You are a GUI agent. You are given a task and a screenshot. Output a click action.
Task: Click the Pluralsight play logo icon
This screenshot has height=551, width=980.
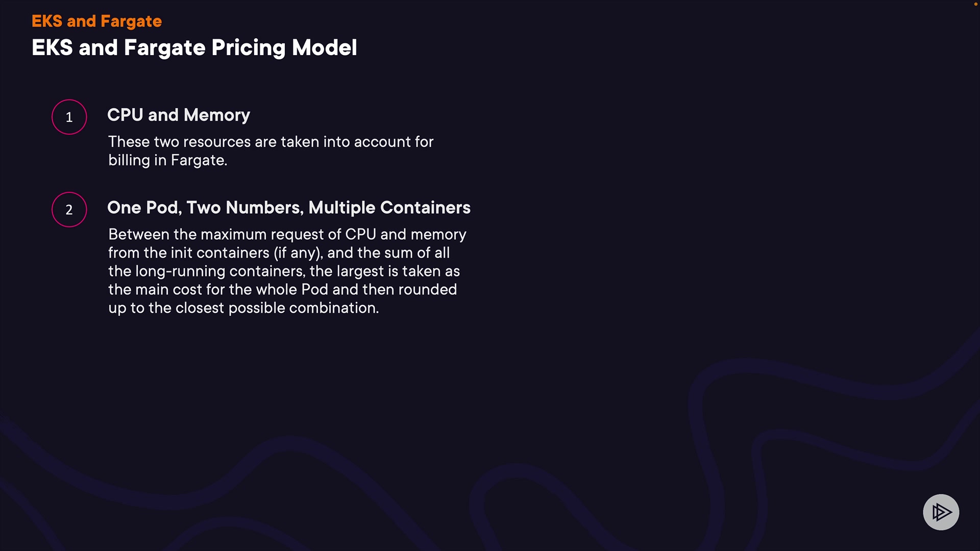pyautogui.click(x=941, y=512)
